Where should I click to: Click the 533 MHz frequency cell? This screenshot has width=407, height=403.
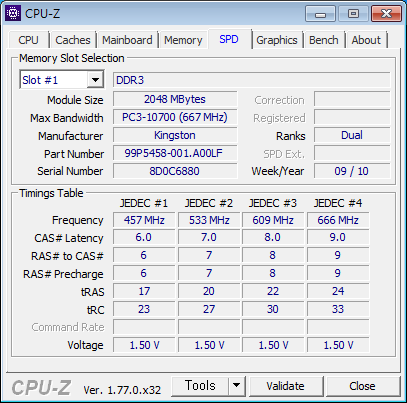[x=209, y=220]
